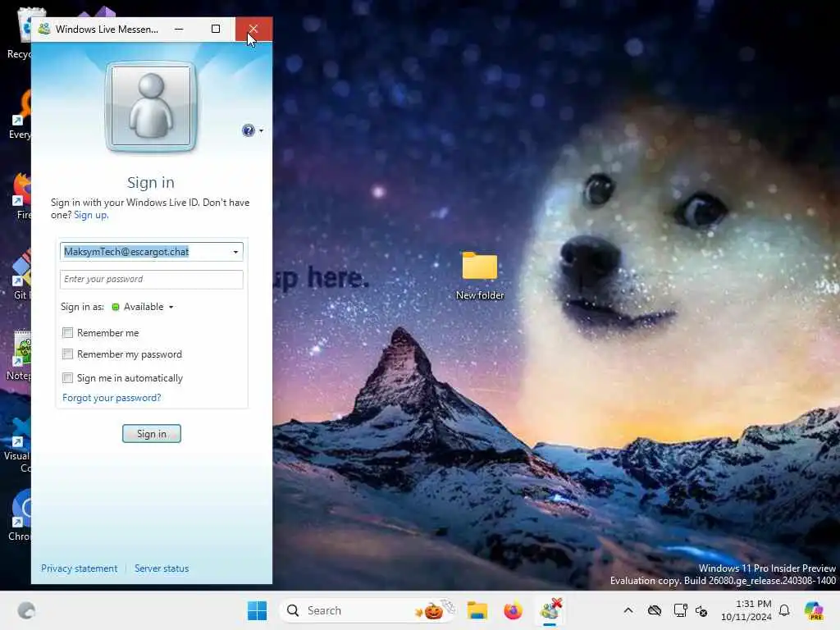The image size is (840, 630).
Task: Open the clock showing 1:31 PM
Action: click(x=746, y=610)
